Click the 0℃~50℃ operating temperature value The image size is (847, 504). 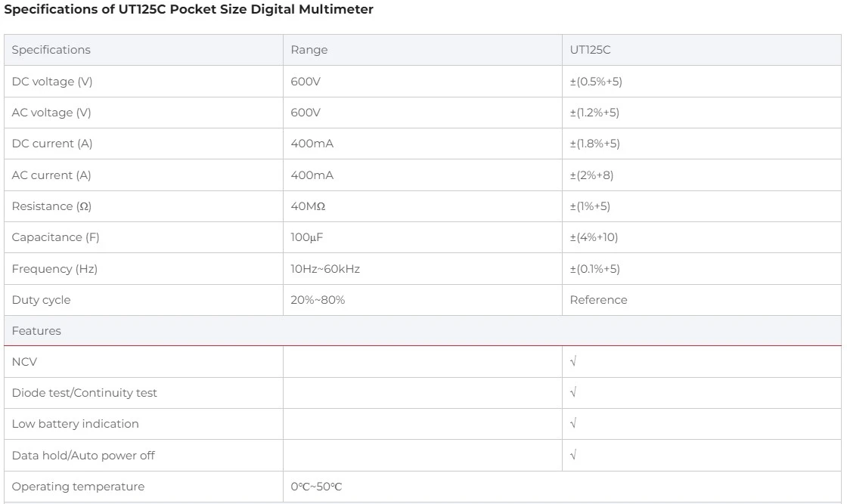[x=316, y=487]
